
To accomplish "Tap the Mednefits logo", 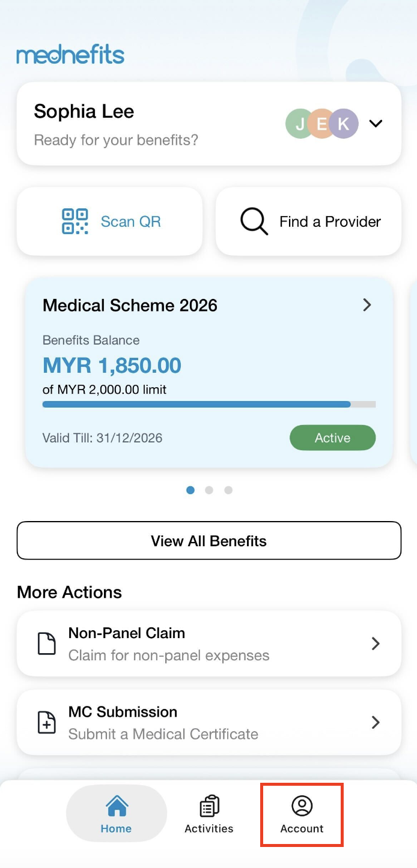I will (70, 55).
